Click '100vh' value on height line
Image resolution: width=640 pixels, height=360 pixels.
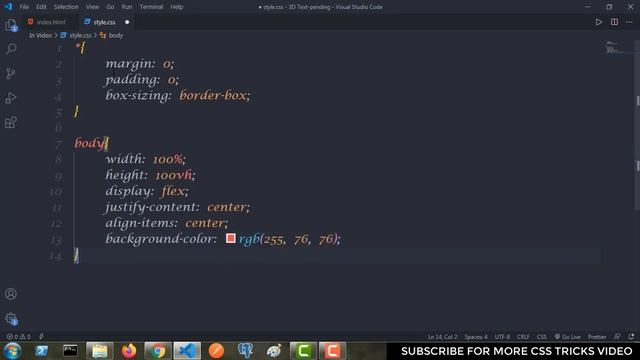(x=173, y=175)
